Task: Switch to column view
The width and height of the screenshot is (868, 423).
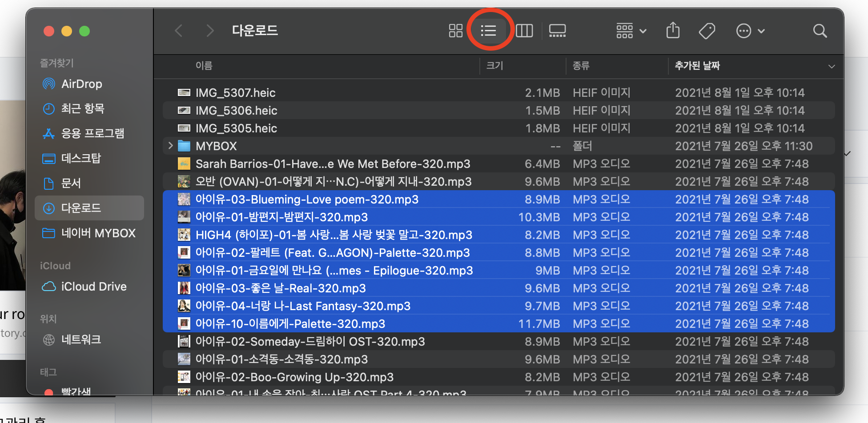Action: click(x=524, y=31)
